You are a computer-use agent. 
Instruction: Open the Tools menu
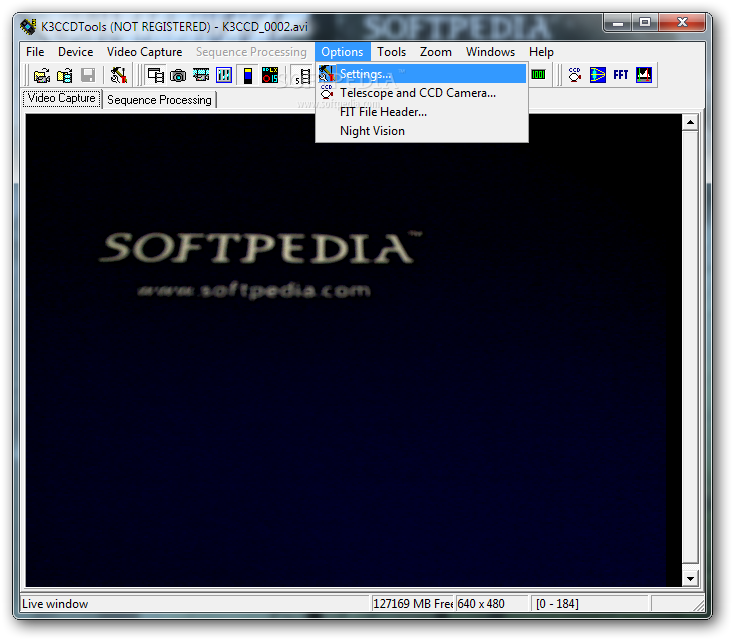pos(391,52)
